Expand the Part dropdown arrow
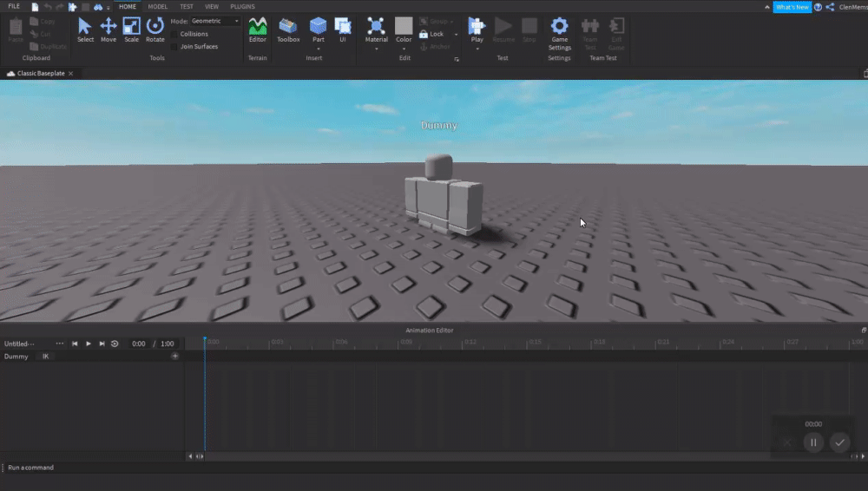 (319, 49)
